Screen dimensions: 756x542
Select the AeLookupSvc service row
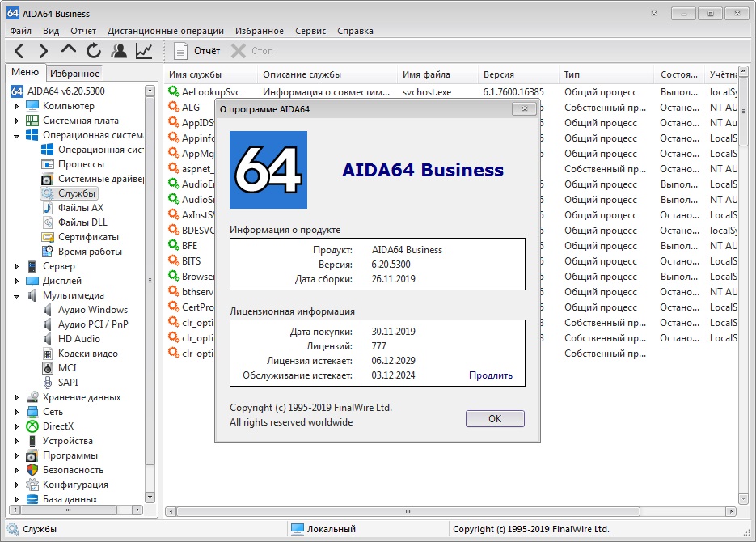click(450, 91)
